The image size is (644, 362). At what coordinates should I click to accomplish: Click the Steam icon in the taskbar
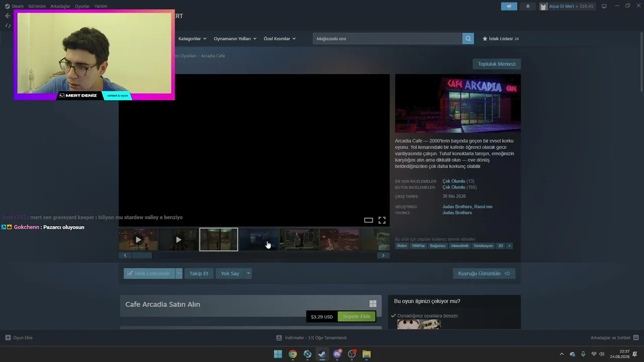click(x=322, y=354)
